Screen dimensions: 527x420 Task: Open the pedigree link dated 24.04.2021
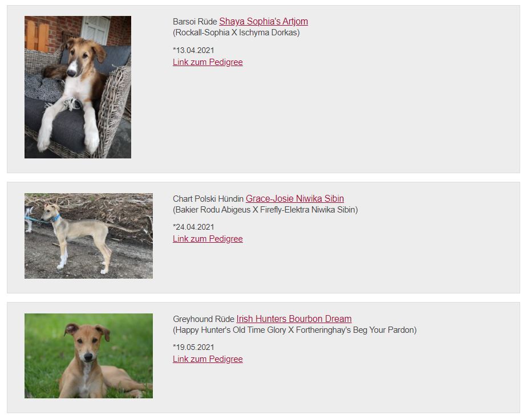pos(208,239)
